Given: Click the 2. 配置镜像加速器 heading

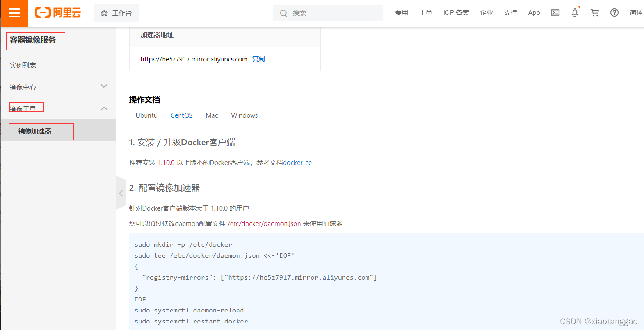Looking at the screenshot, I should click(x=164, y=188).
